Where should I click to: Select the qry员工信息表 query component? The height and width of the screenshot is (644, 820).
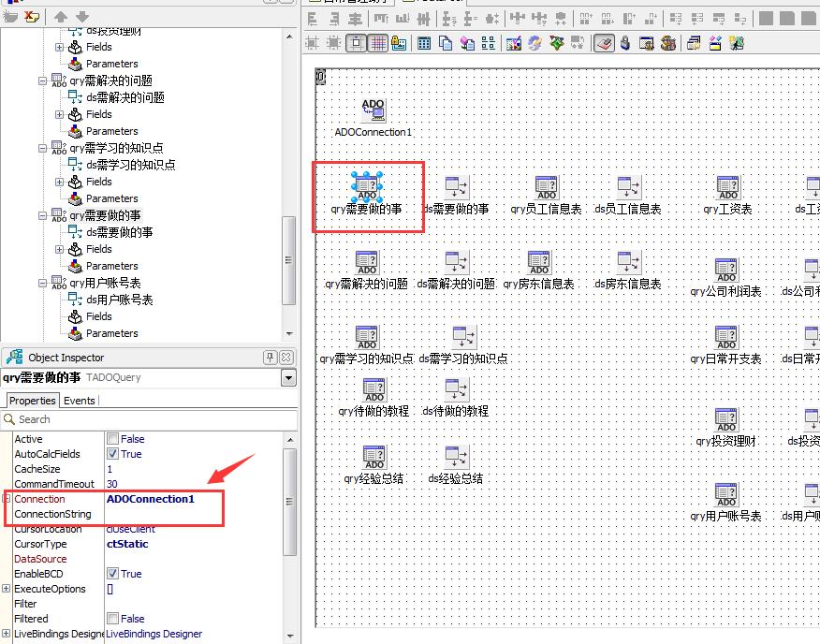click(547, 187)
